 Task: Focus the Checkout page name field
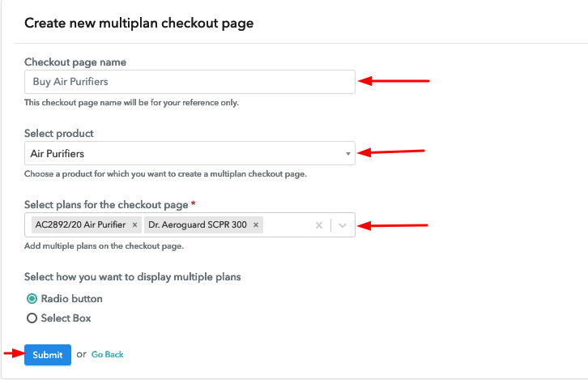click(x=190, y=82)
